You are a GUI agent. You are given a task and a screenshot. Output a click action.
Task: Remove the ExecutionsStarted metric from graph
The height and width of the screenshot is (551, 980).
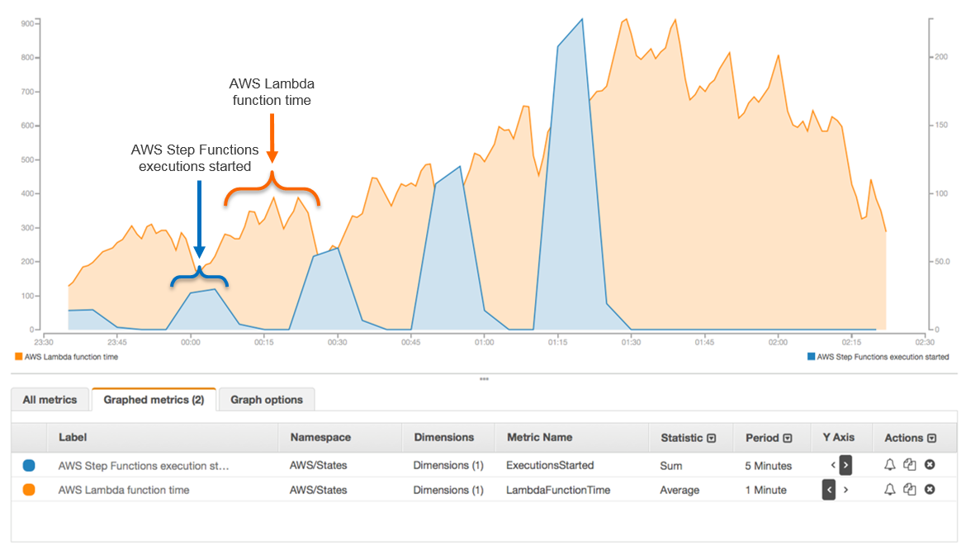tap(930, 465)
